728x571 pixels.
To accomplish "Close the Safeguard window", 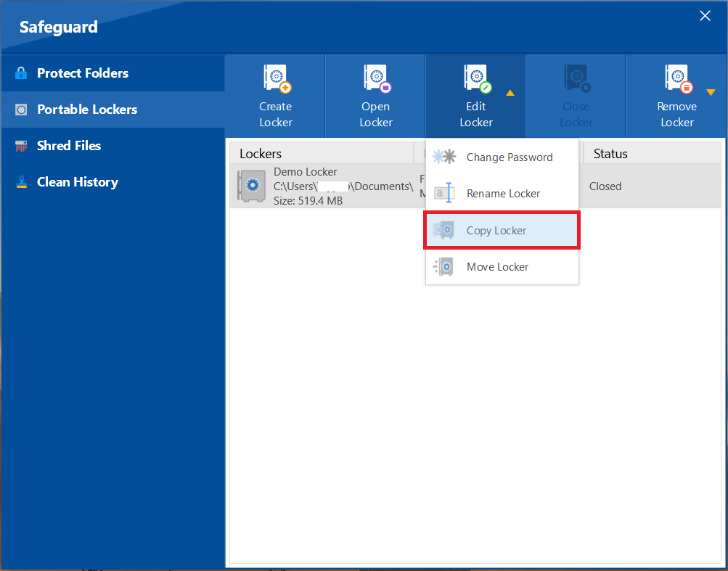I will click(705, 16).
